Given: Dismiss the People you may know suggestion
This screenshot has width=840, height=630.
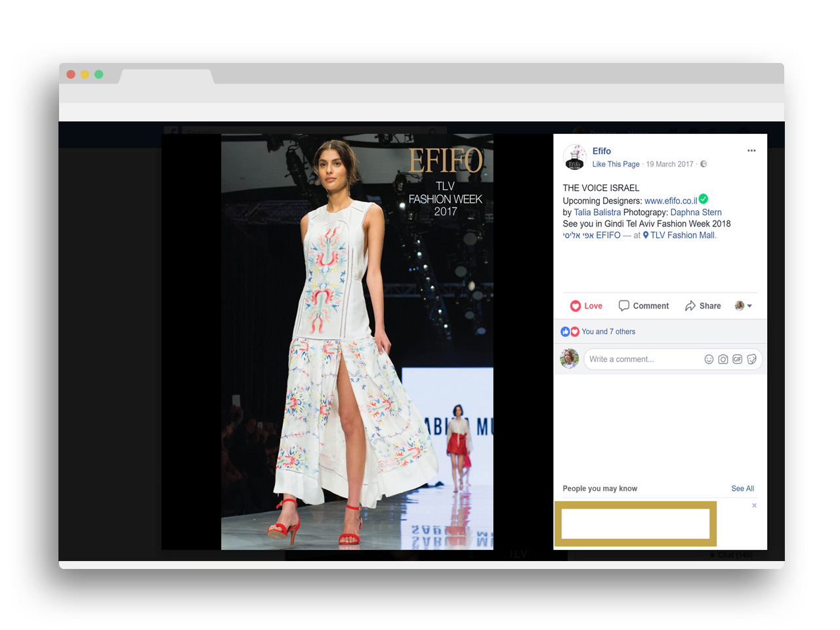Looking at the screenshot, I should pos(754,505).
